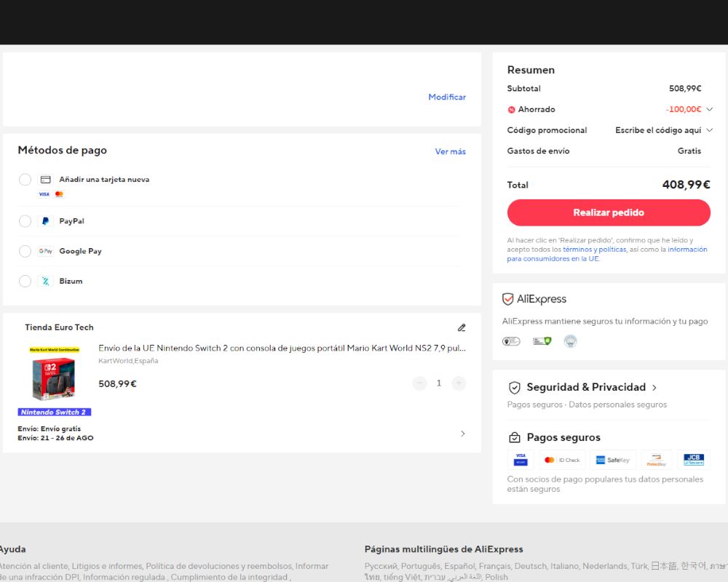Image resolution: width=728 pixels, height=582 pixels.
Task: Edit Tienda Euro Tech order with pencil icon
Action: coord(462,327)
